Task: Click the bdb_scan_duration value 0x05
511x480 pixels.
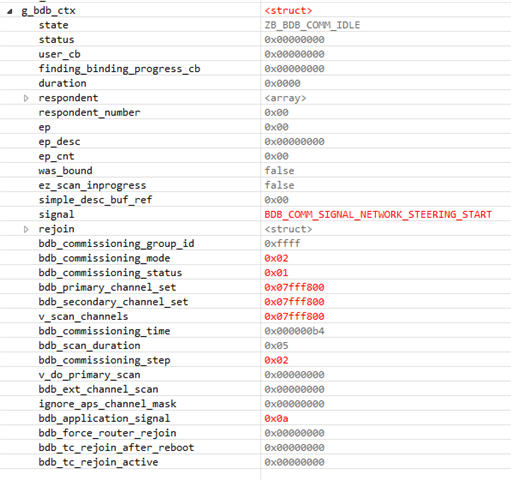Action: (276, 346)
